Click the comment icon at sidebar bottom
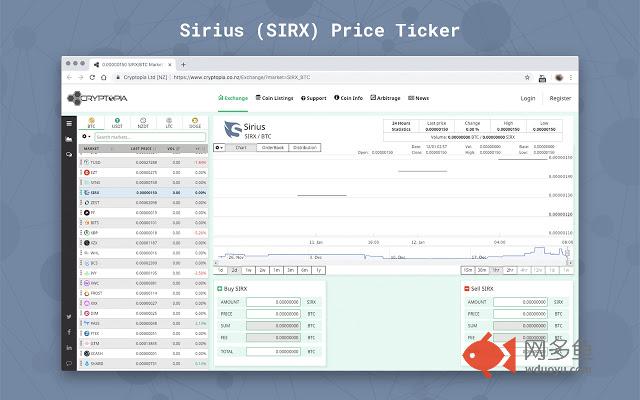 pyautogui.click(x=69, y=363)
